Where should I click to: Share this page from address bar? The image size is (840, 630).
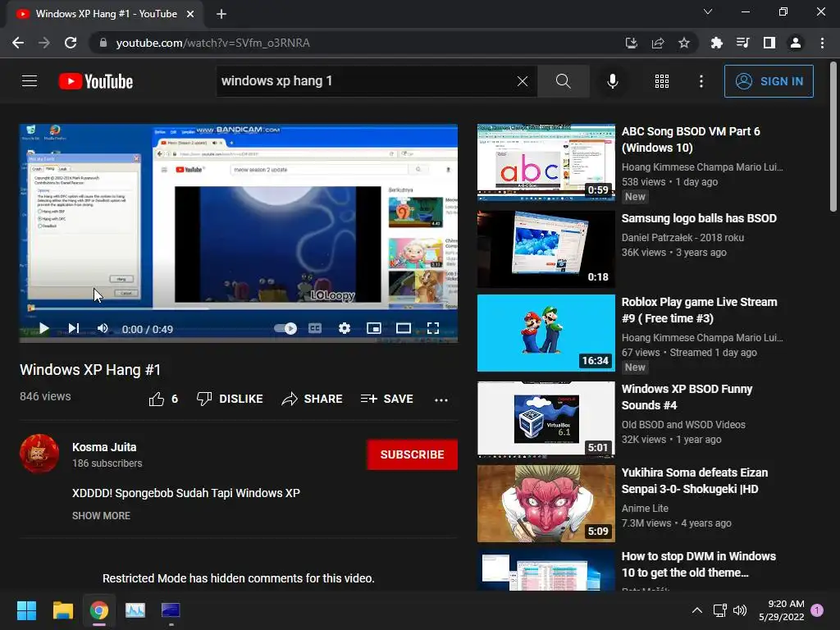tap(658, 43)
